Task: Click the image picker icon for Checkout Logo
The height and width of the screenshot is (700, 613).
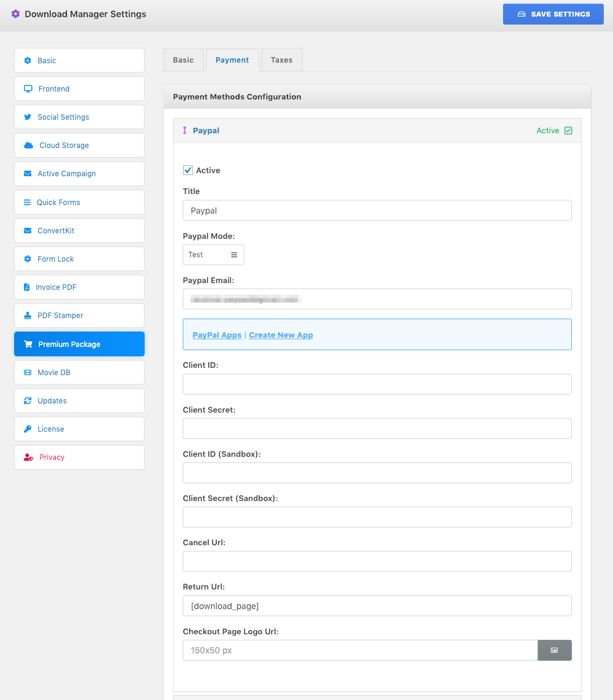Action: click(555, 650)
